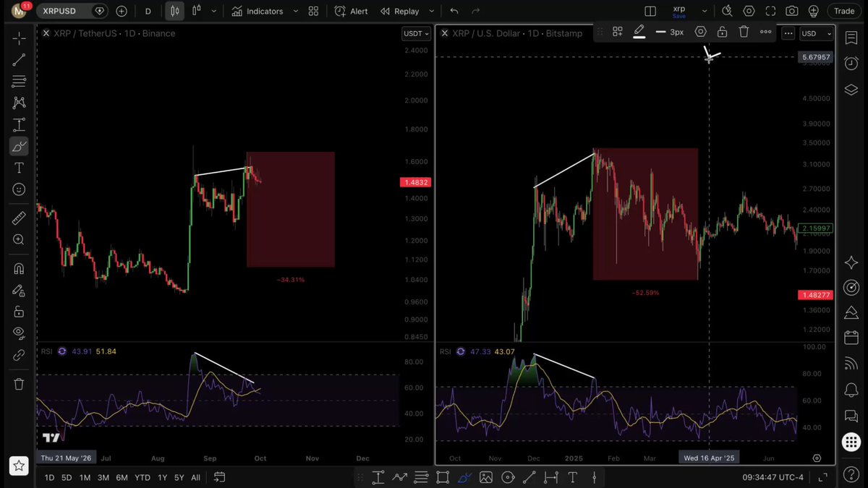The image size is (868, 488).
Task: Open the emoji icons tool
Action: (19, 189)
